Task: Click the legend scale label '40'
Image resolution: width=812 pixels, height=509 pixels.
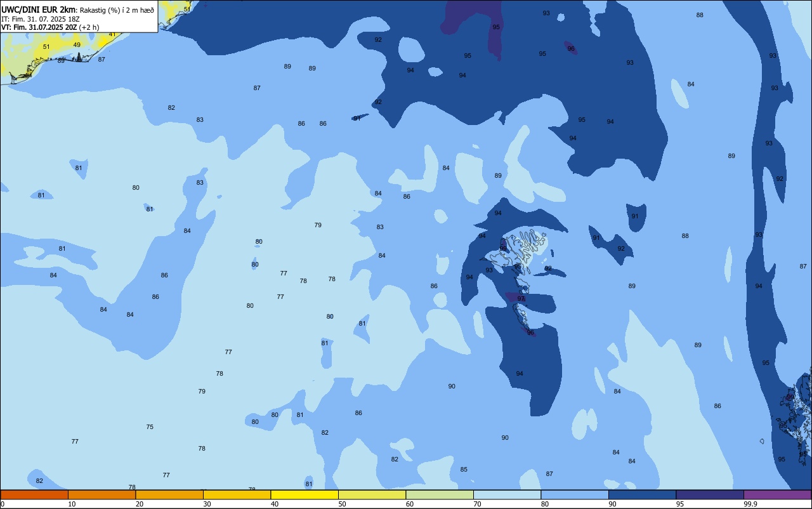Action: pos(275,504)
